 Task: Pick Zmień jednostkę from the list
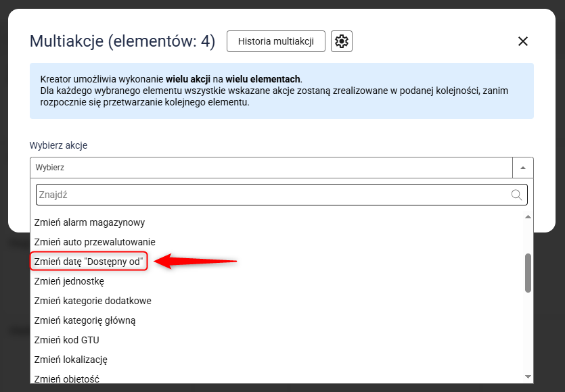68,281
